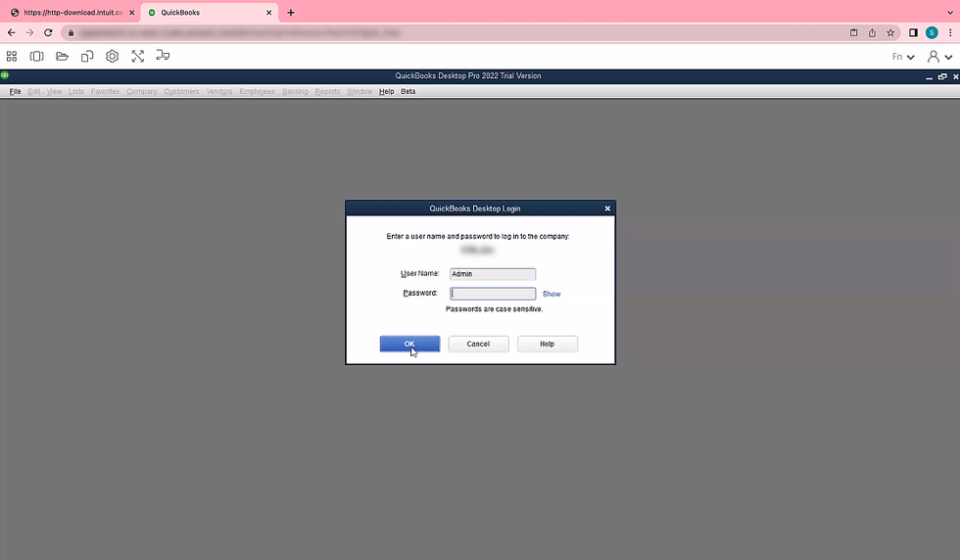Bookmark this page with the star icon
This screenshot has height=560, width=960.
point(890,32)
